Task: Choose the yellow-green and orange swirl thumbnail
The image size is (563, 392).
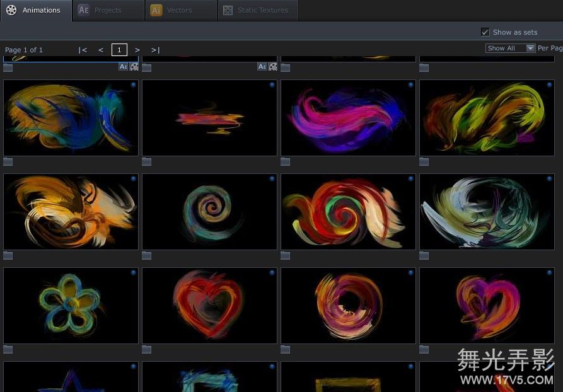Action: pyautogui.click(x=487, y=118)
